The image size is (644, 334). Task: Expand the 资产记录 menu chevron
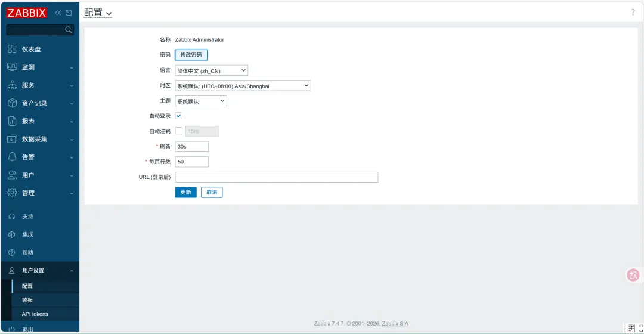point(72,104)
